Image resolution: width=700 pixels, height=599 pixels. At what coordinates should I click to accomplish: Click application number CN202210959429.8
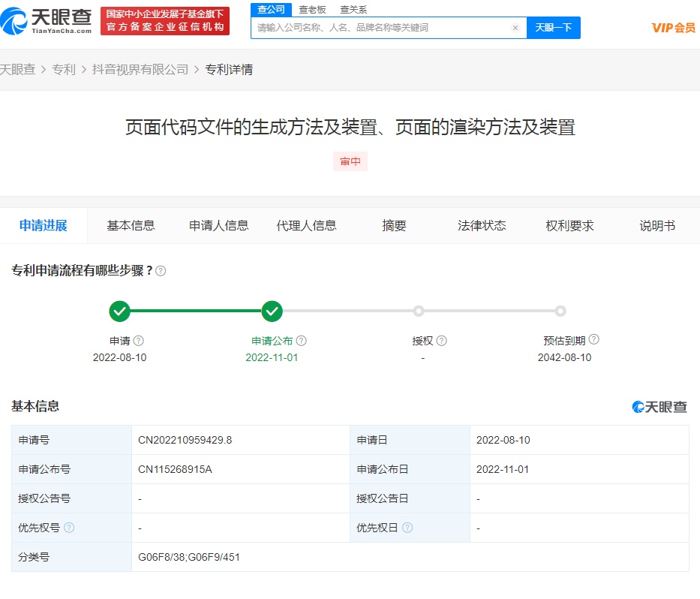tap(185, 440)
